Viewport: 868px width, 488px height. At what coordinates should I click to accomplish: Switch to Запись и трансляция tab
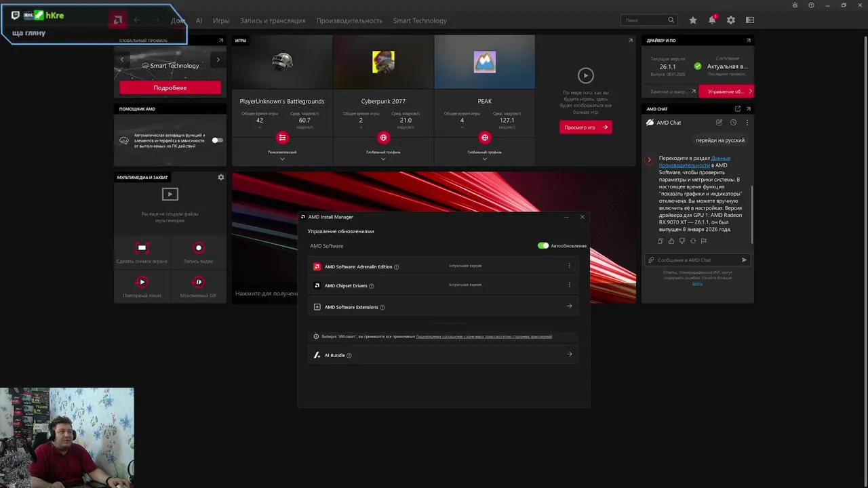coord(273,21)
